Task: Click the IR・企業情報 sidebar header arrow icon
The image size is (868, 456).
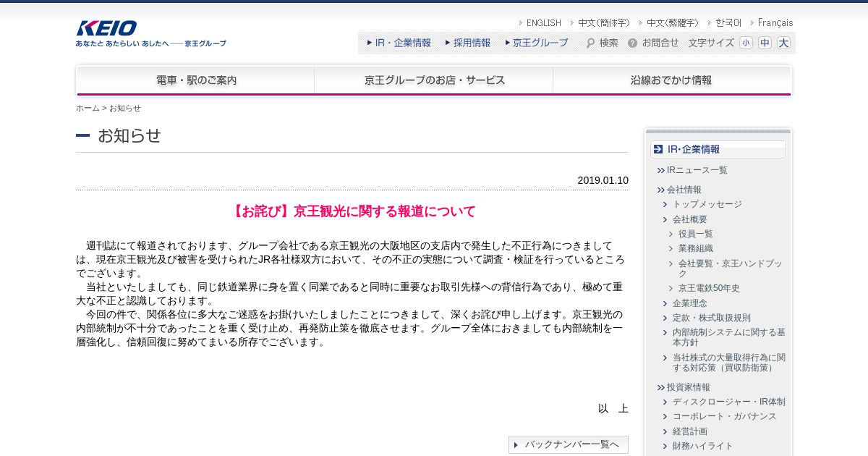Action: pyautogui.click(x=658, y=149)
